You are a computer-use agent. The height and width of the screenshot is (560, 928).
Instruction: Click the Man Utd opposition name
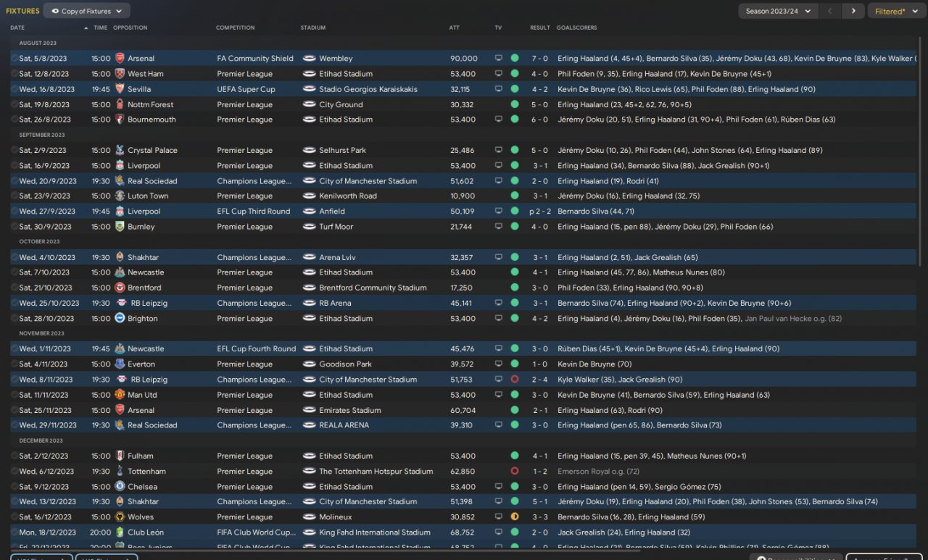click(142, 395)
